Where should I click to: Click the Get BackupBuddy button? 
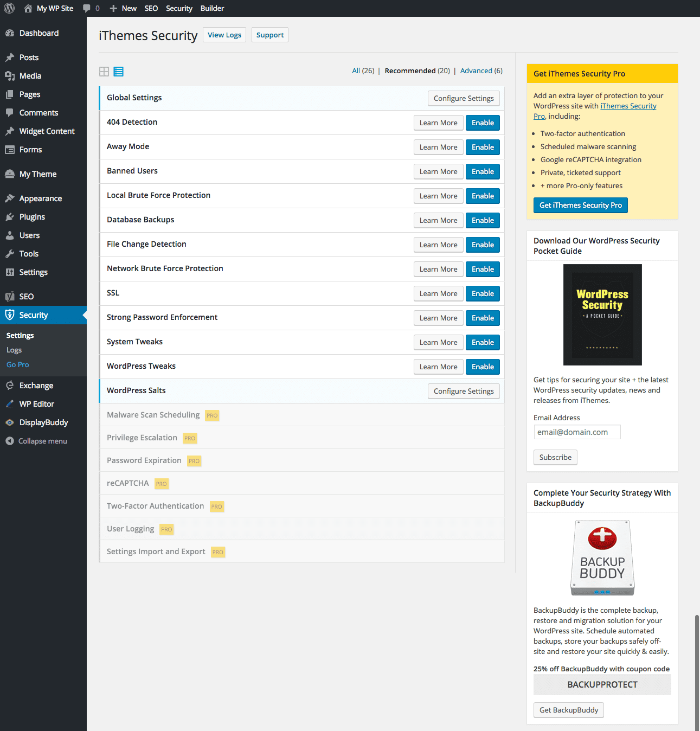coord(569,710)
